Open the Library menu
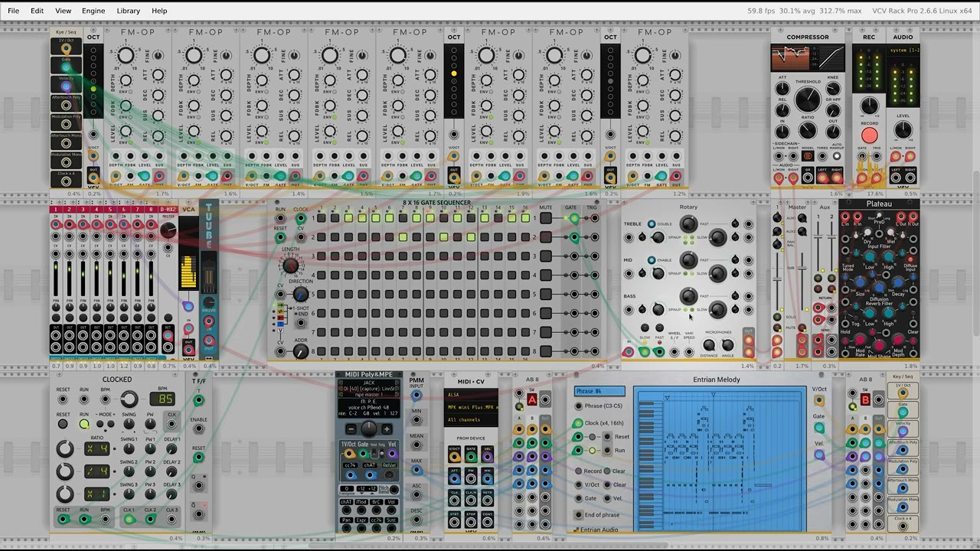The height and width of the screenshot is (551, 980). click(128, 11)
